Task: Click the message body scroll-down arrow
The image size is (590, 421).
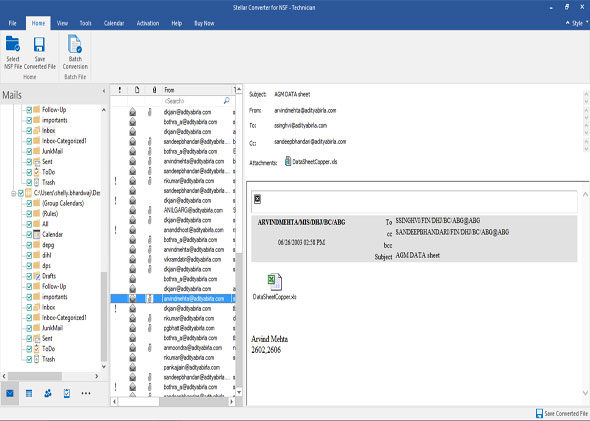Action: click(585, 392)
